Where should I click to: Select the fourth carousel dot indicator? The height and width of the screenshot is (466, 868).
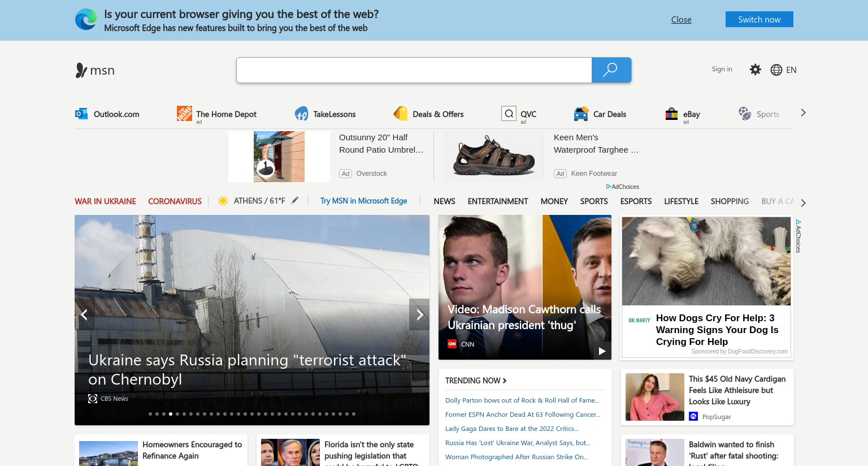[171, 414]
